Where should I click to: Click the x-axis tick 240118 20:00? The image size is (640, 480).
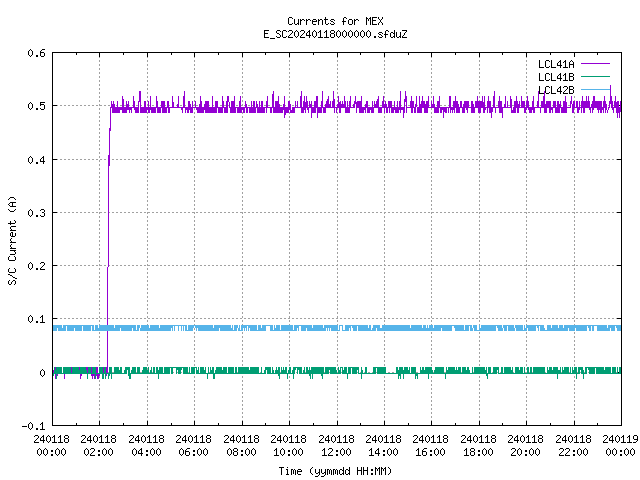(525, 445)
